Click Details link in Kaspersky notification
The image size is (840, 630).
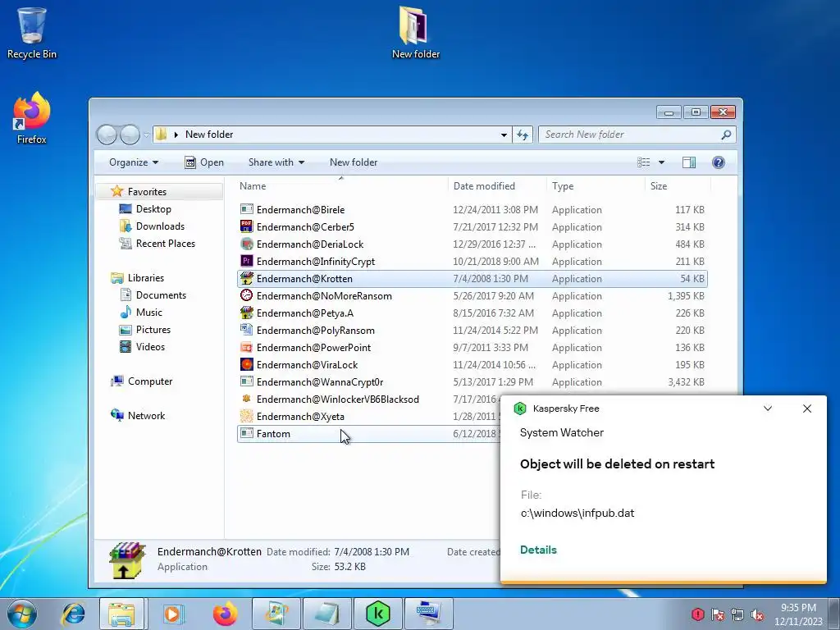tap(538, 550)
